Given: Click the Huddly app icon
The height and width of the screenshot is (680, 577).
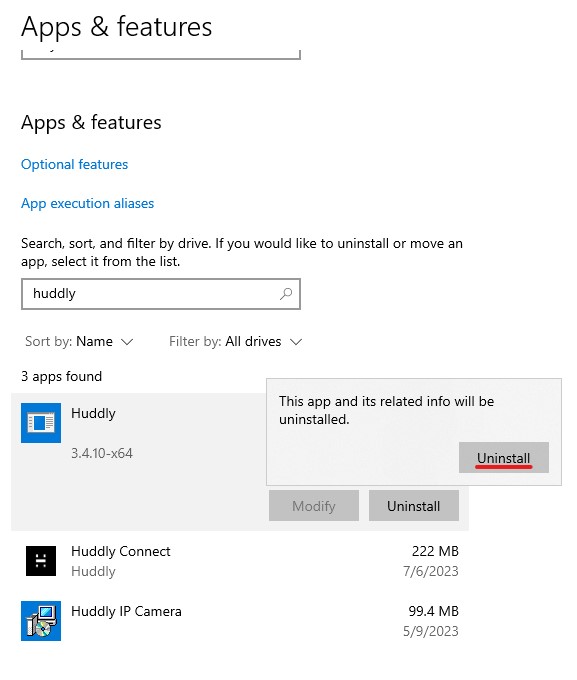Looking at the screenshot, I should [41, 423].
